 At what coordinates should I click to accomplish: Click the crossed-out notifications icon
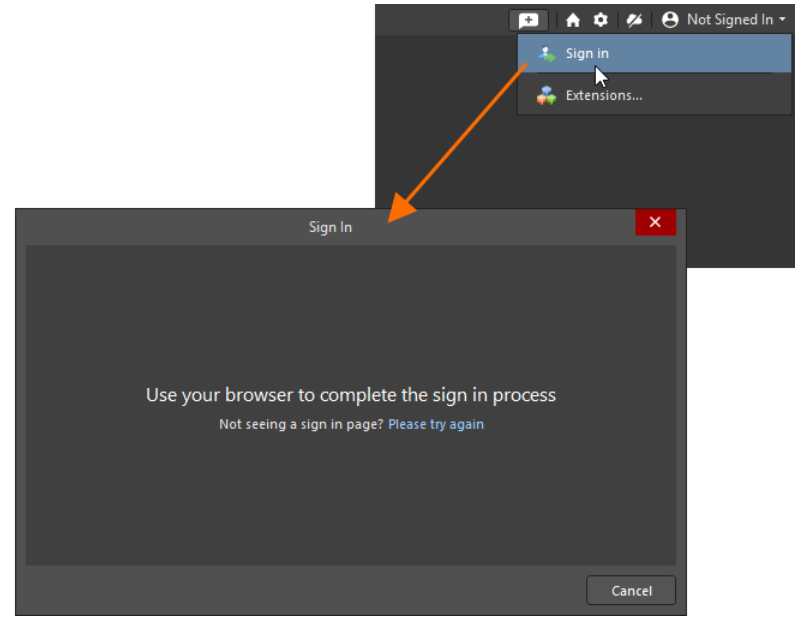633,20
